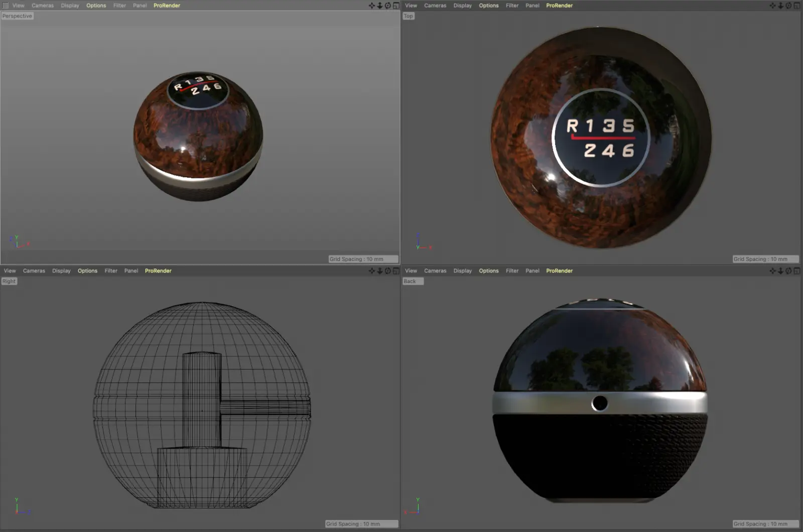
Task: Open the Cameras menu in Perspective viewport
Action: click(43, 6)
